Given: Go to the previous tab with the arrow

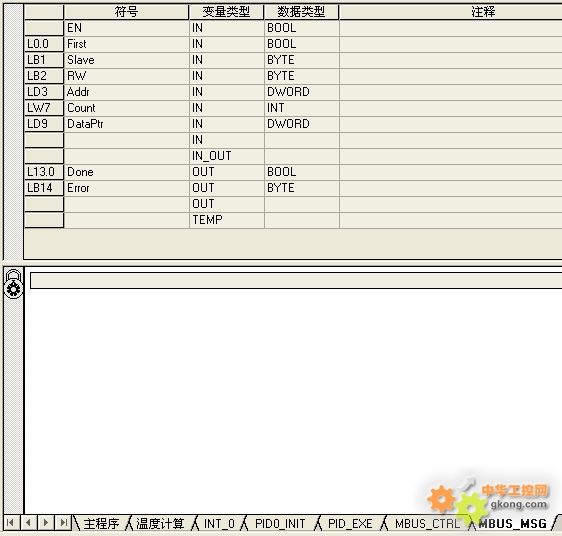Looking at the screenshot, I should click(28, 522).
